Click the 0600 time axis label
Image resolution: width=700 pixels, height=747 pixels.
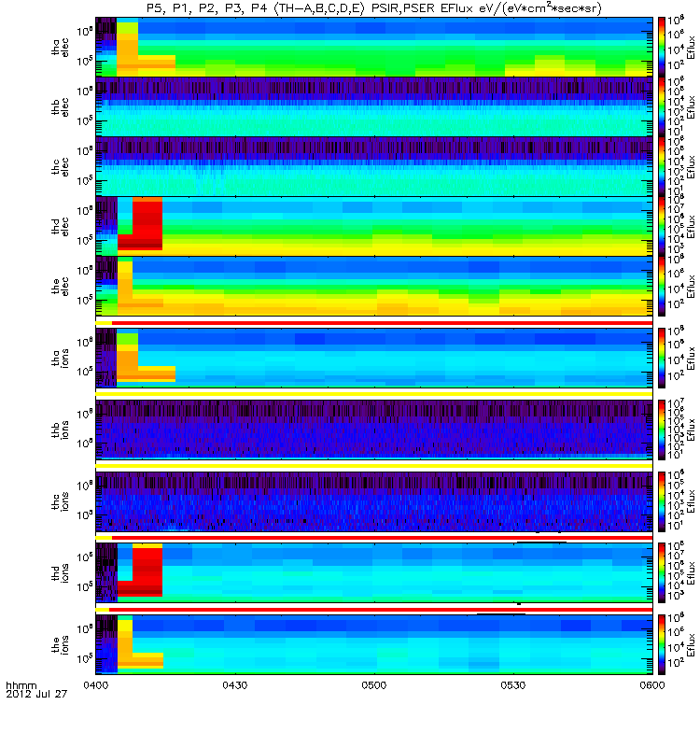point(652,685)
